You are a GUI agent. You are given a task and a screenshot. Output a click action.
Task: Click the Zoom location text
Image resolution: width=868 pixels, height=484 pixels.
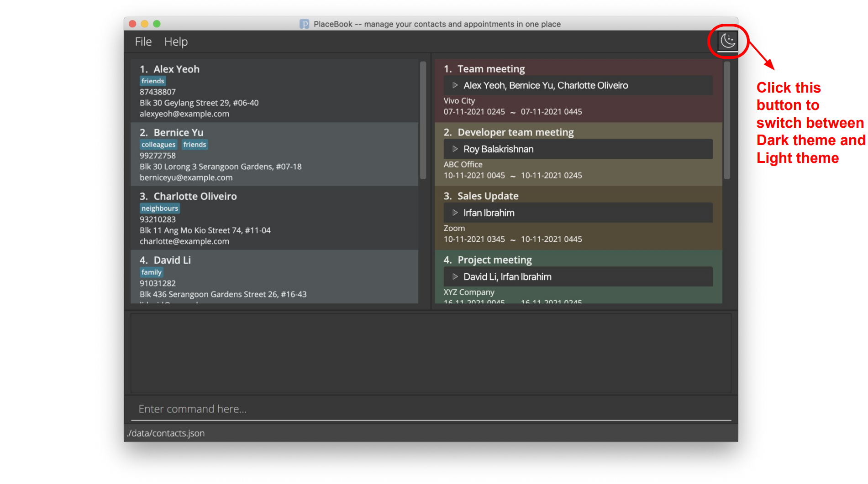click(454, 229)
